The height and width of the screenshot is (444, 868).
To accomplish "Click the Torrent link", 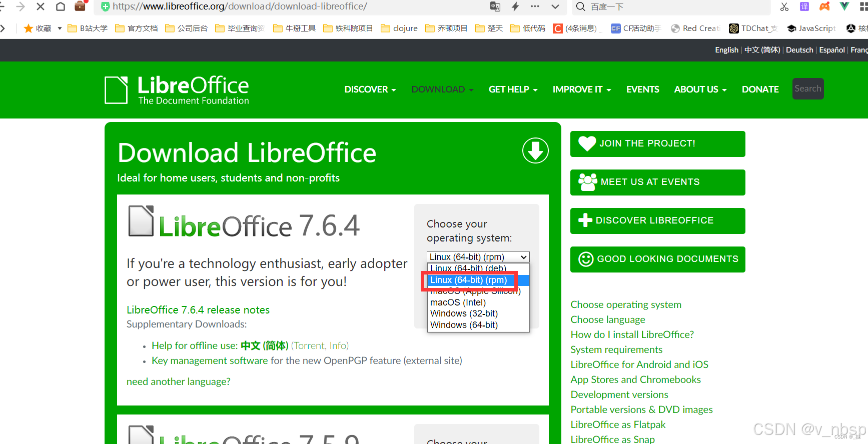I will coord(309,345).
